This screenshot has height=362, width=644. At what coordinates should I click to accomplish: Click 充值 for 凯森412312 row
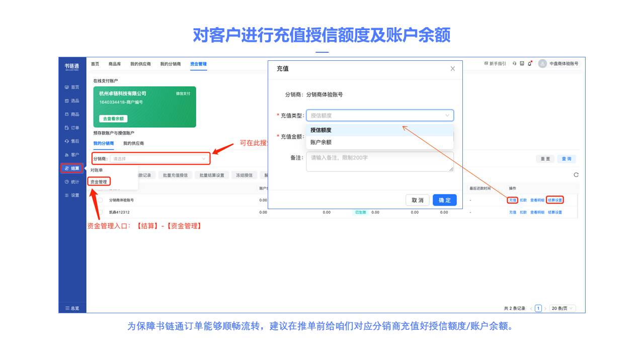click(513, 212)
